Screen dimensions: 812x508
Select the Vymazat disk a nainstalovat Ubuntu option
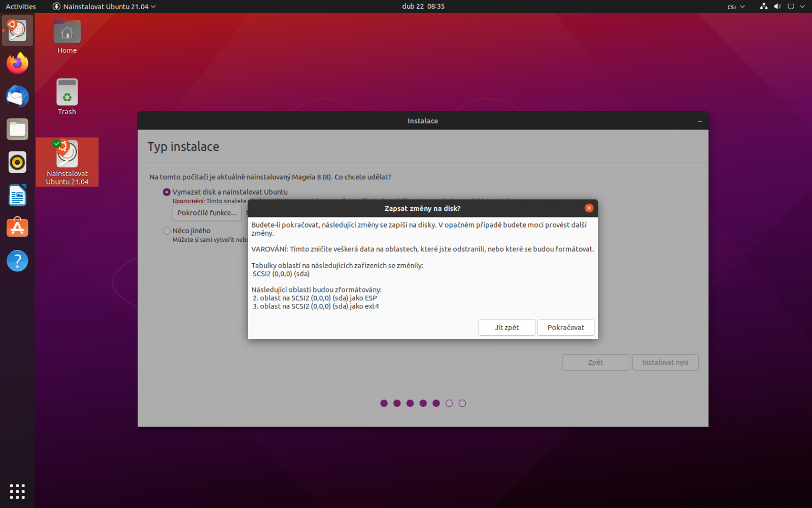tap(166, 192)
